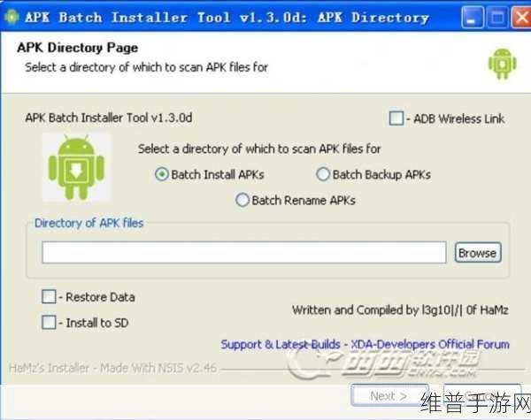This screenshot has height=420, width=531.
Task: Tick the Restore Data checkbox
Action: point(49,297)
